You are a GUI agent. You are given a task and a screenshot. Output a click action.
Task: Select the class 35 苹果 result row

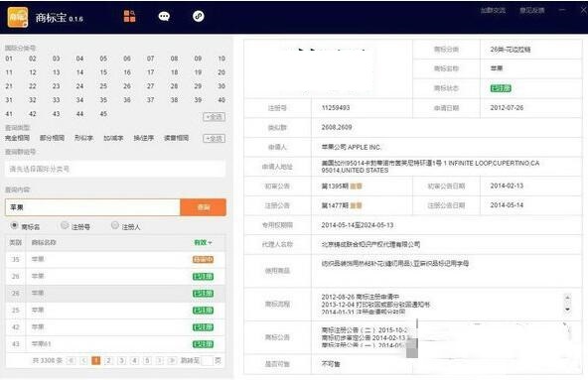(x=115, y=259)
